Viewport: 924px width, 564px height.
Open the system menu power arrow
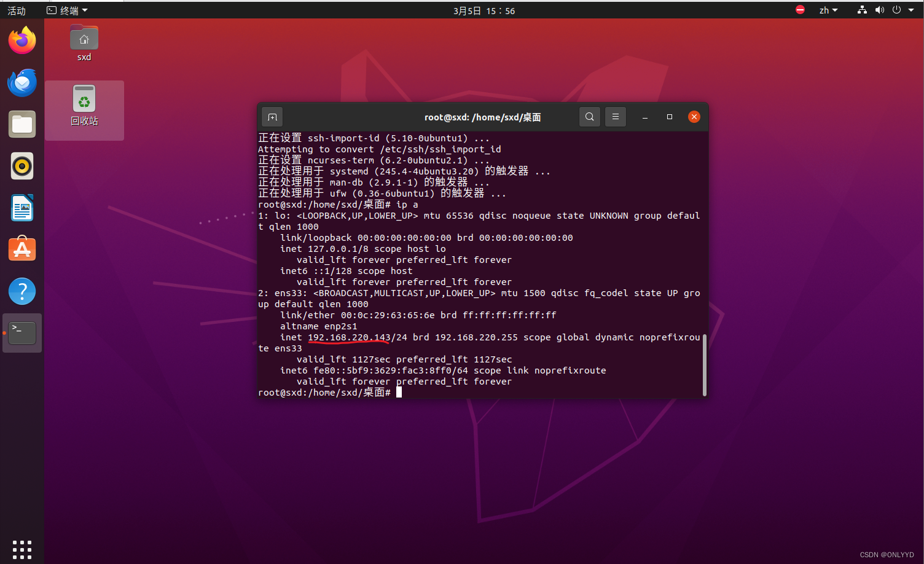tap(911, 10)
